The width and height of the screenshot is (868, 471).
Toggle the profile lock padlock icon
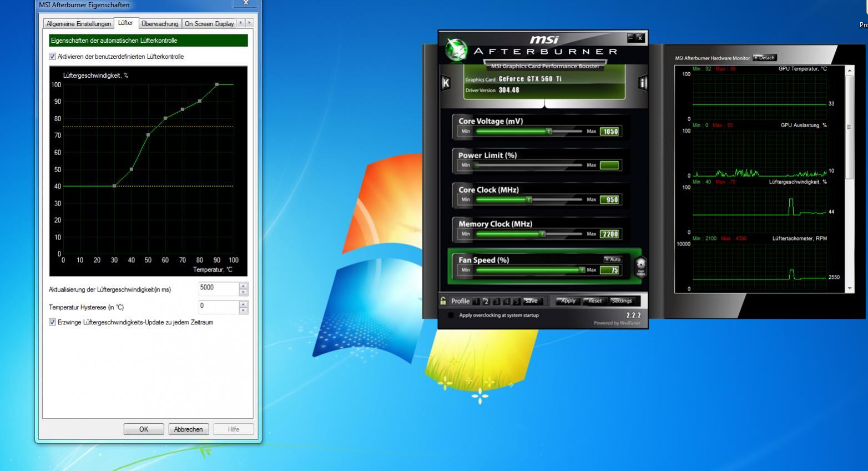(x=443, y=301)
